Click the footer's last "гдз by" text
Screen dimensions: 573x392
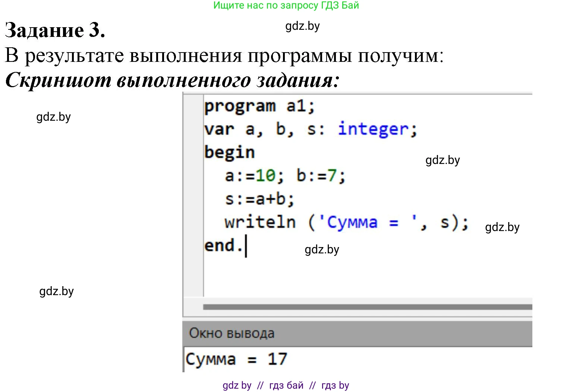(x=335, y=385)
